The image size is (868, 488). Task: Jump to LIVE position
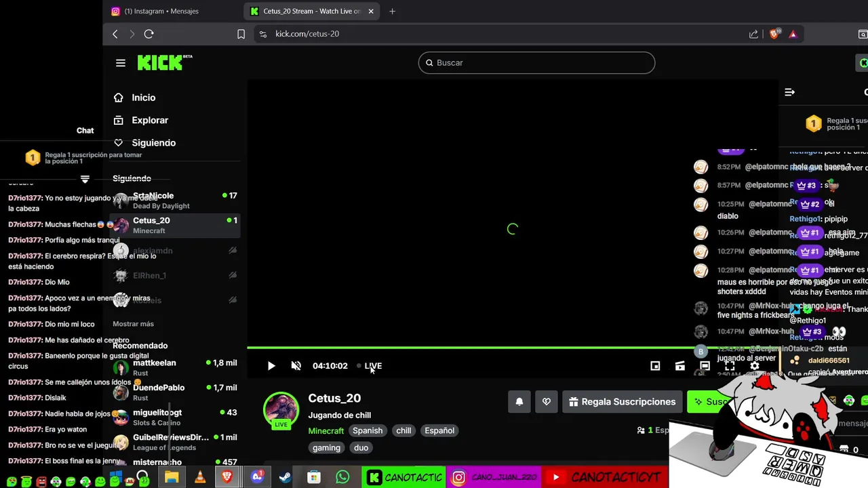coord(370,366)
